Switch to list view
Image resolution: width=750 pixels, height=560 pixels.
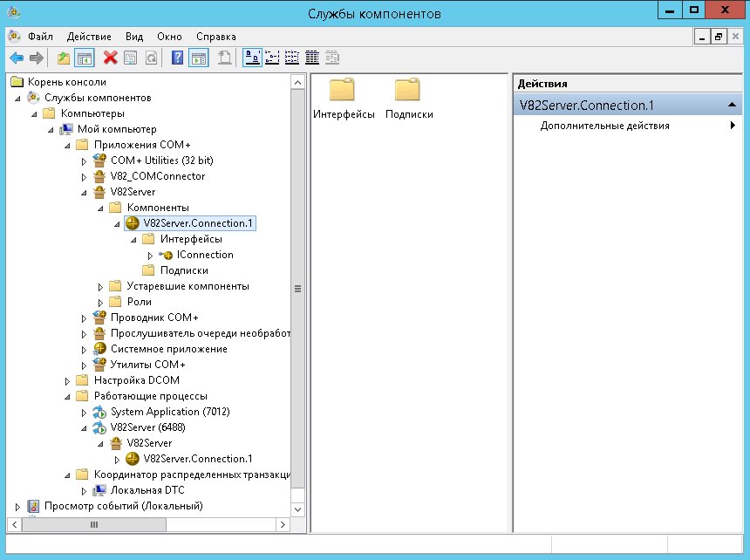[x=292, y=58]
